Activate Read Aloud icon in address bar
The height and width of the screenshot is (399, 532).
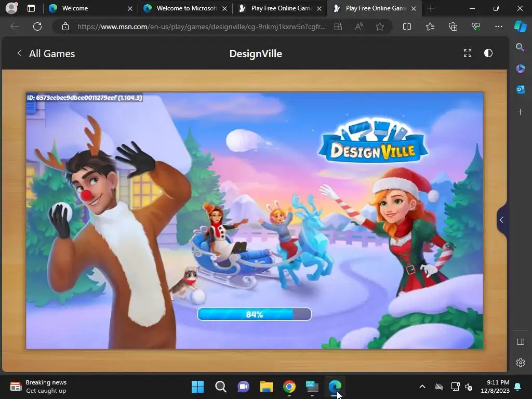[359, 26]
